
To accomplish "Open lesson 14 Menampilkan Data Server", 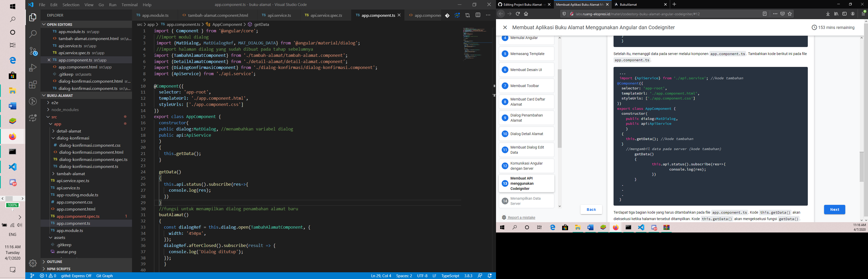I will tap(526, 201).
